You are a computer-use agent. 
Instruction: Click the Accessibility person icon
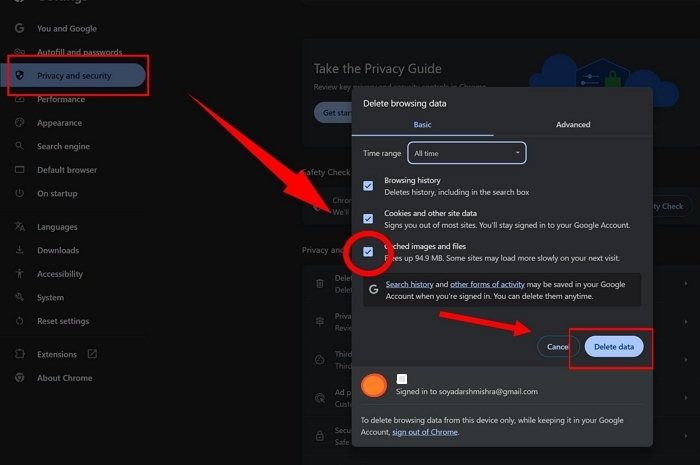click(19, 273)
